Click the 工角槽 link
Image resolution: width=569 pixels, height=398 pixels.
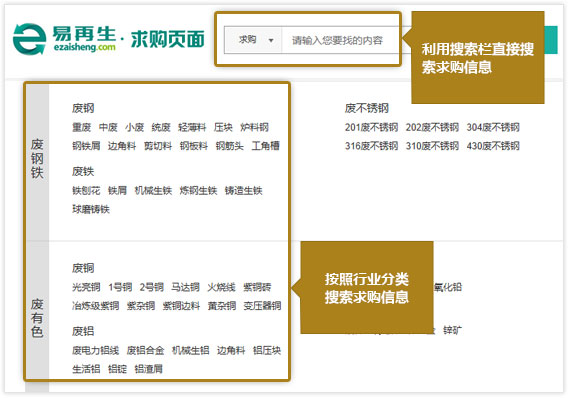point(266,146)
